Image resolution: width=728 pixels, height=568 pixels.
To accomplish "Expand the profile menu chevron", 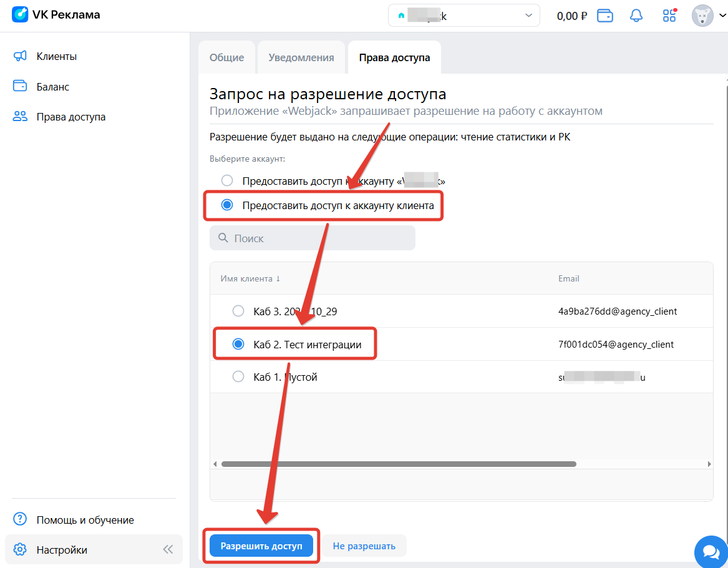I will (x=722, y=16).
